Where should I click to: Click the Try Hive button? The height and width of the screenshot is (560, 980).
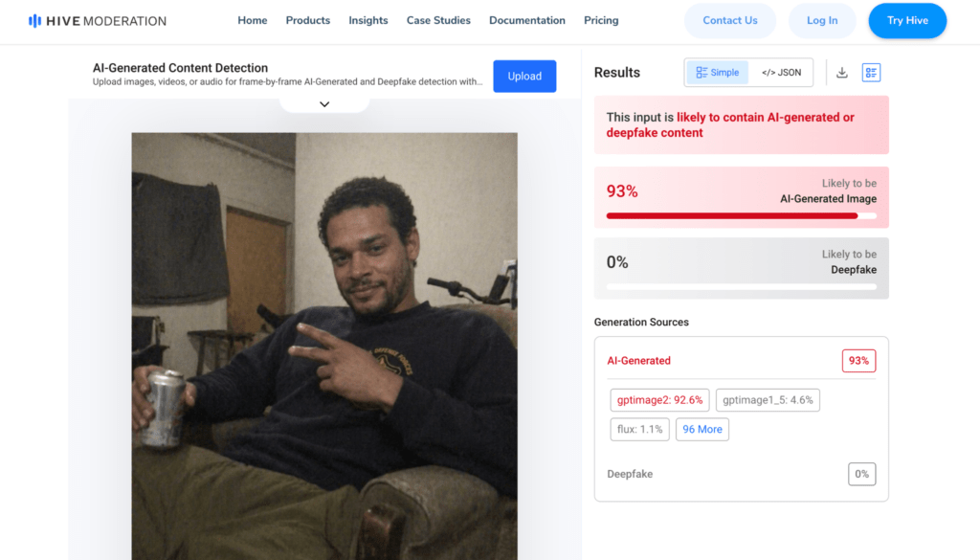pos(907,20)
